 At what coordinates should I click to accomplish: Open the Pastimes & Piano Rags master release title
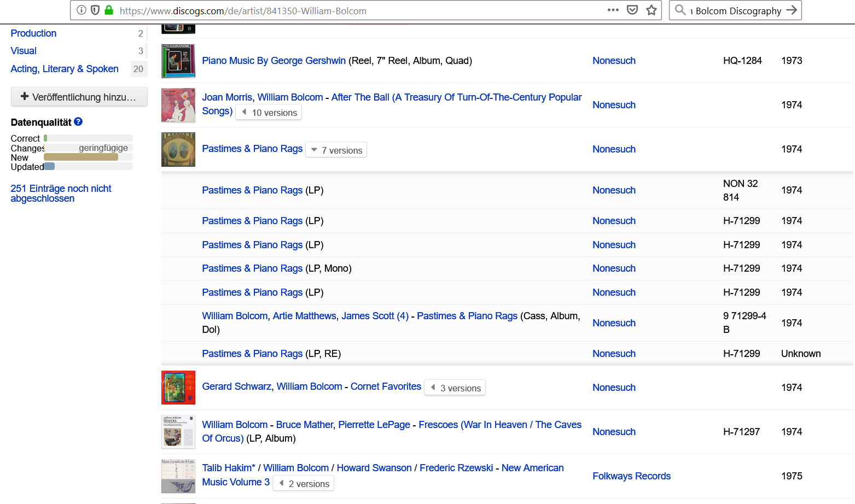(x=252, y=149)
